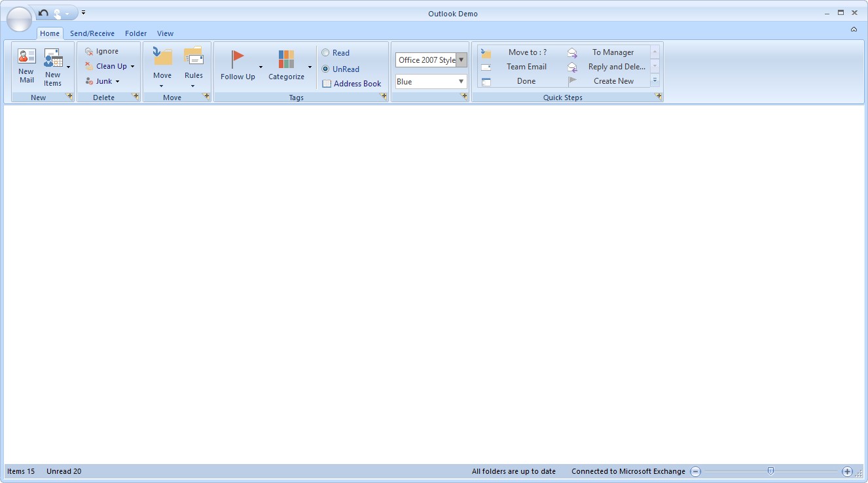Open the Rules menu
This screenshot has width=868, height=483.
coord(193,67)
